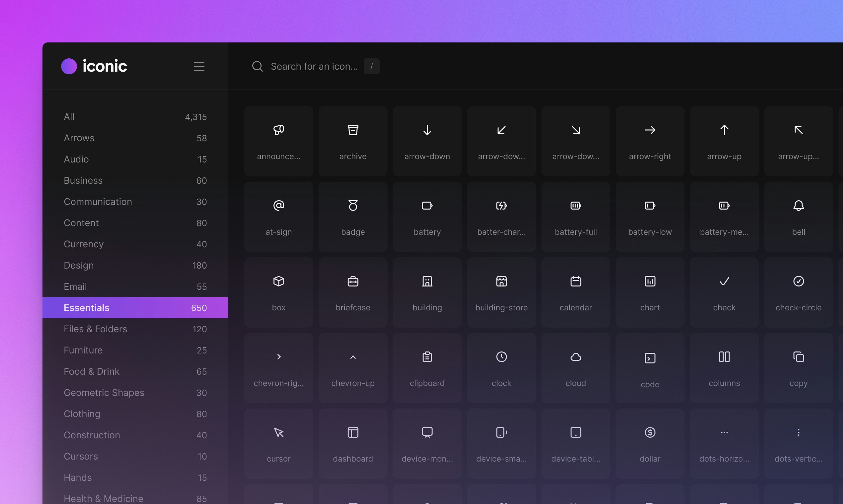843x504 pixels.
Task: Select the clipboard icon tile
Action: pos(427,368)
